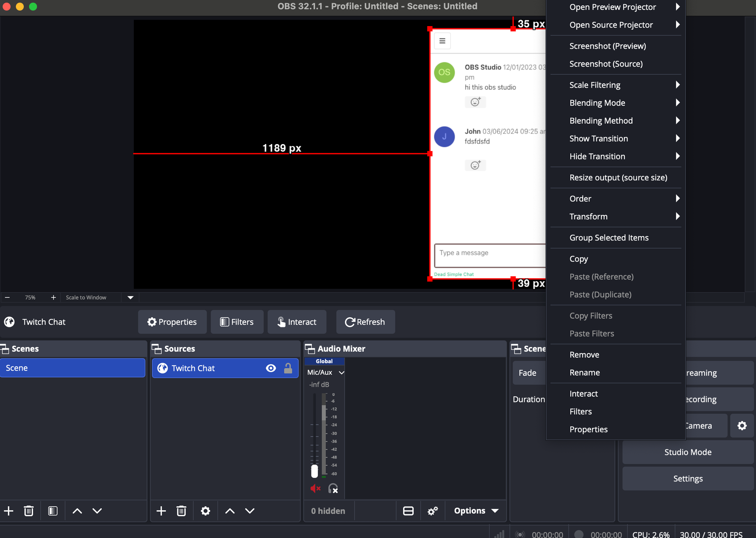
Task: Select Screenshot (Source) from context menu
Action: (x=606, y=64)
